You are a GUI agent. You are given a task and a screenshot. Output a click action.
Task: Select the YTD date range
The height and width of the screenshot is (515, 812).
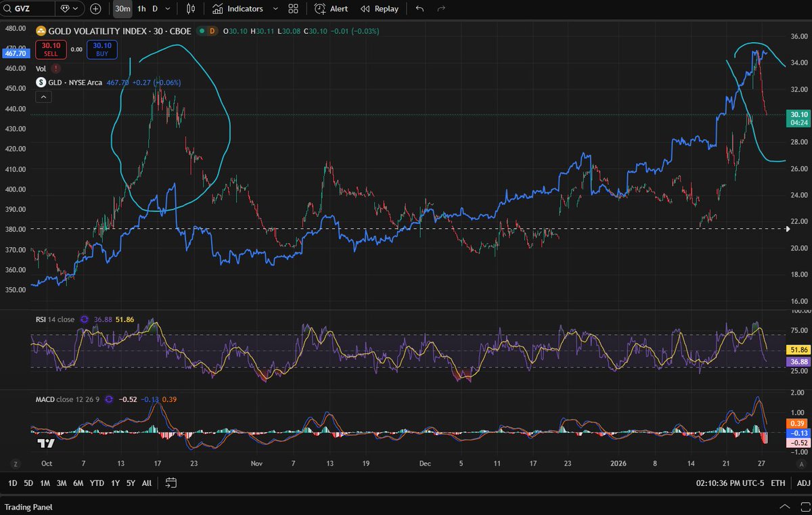(97, 483)
